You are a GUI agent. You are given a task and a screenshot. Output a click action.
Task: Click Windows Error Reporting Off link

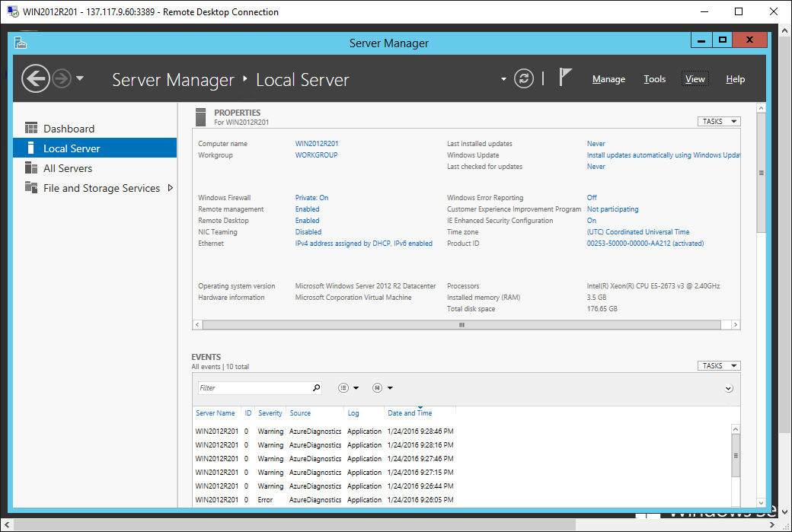592,198
